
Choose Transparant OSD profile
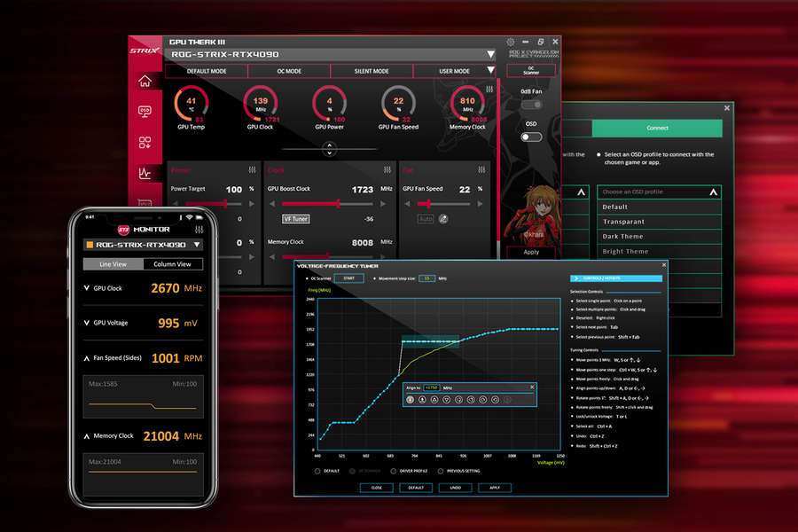click(659, 222)
